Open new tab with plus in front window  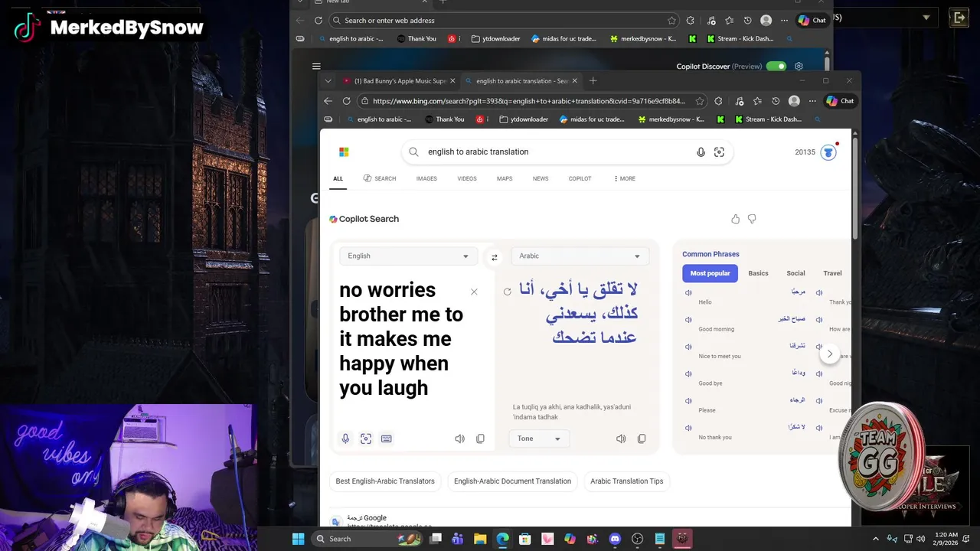coord(593,81)
